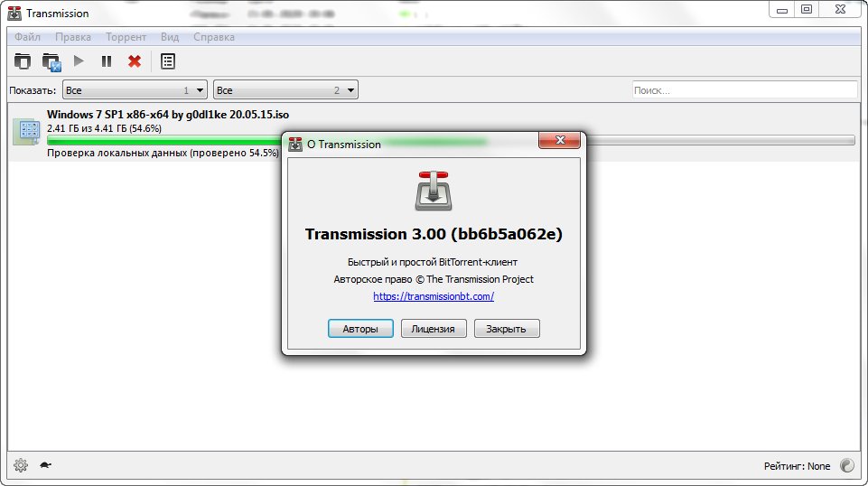Click the Open Torrent toolbar icon

point(23,61)
